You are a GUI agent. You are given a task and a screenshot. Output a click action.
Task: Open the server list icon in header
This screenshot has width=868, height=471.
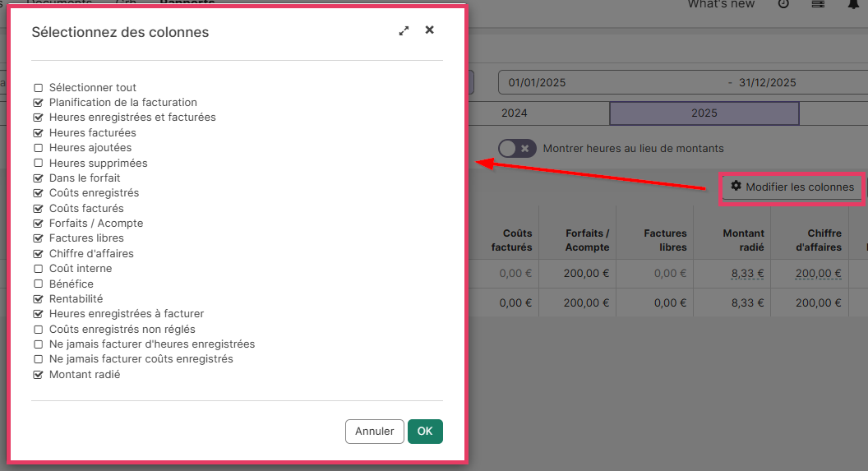tap(818, 4)
